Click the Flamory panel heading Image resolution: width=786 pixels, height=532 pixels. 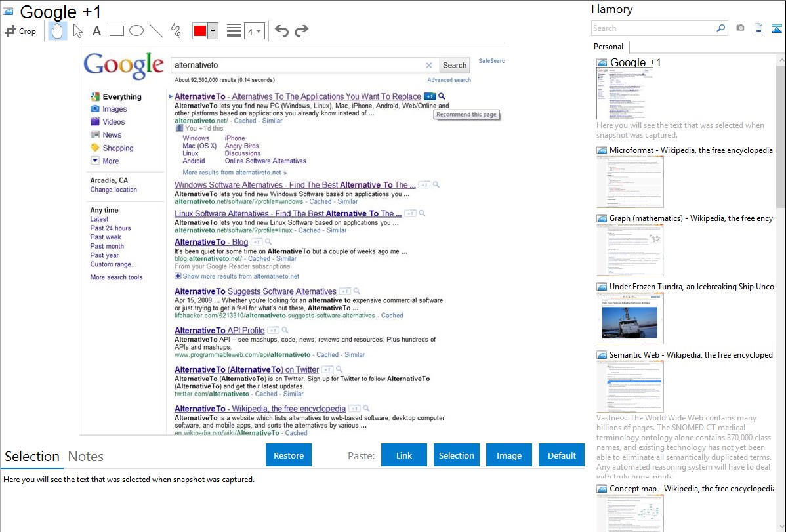pyautogui.click(x=612, y=9)
